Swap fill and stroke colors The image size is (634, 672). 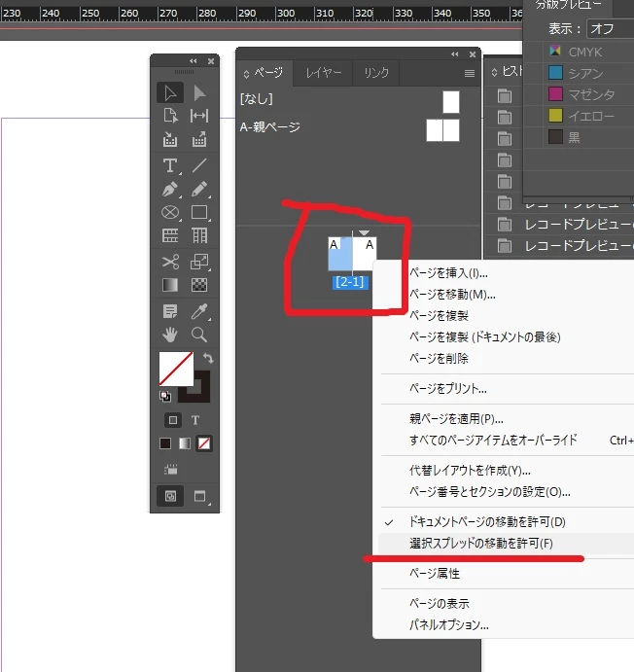tap(208, 358)
